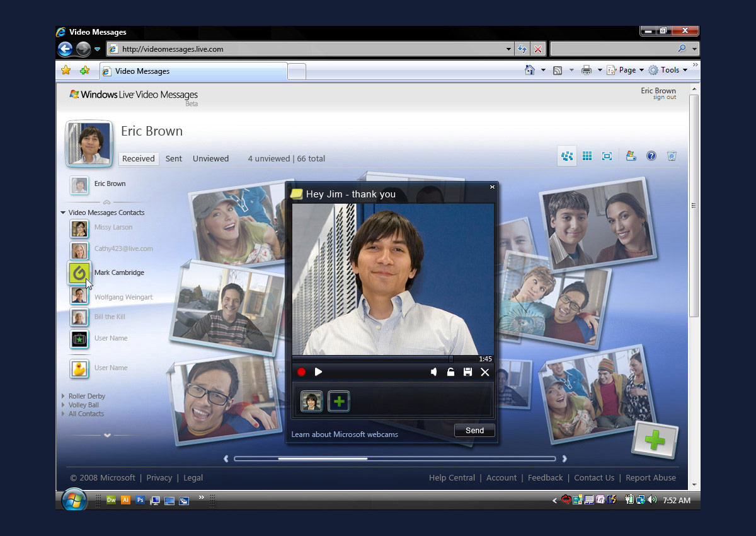This screenshot has width=756, height=536.
Task: Open the recycle bin of deleted messages
Action: (672, 156)
